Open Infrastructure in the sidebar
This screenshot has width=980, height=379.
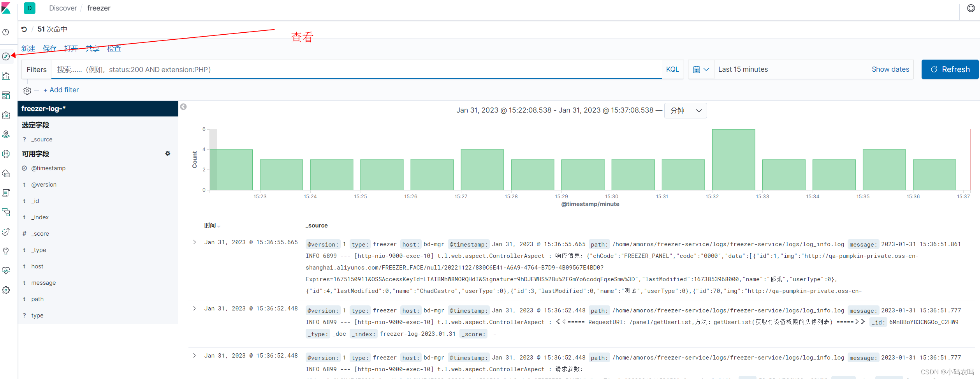pyautogui.click(x=6, y=173)
